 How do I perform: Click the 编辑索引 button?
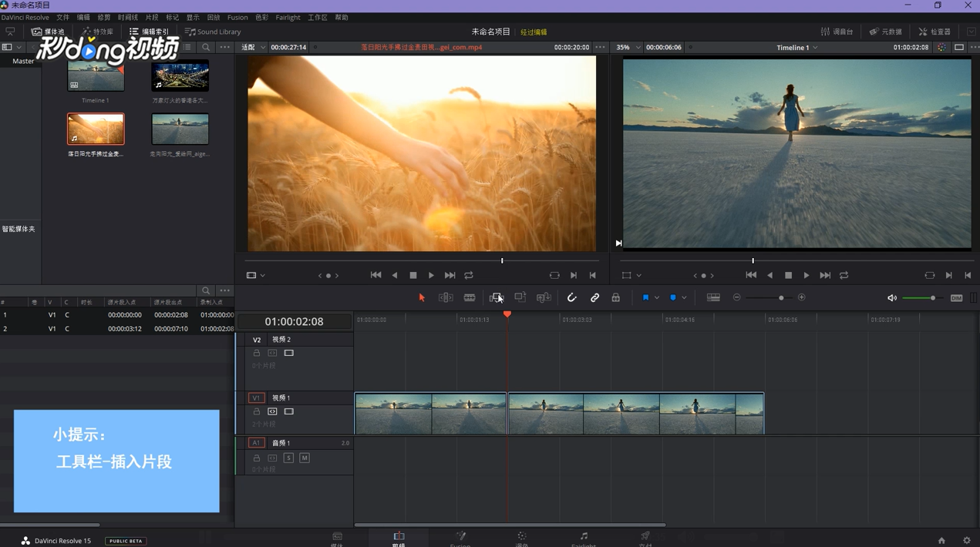tap(150, 32)
